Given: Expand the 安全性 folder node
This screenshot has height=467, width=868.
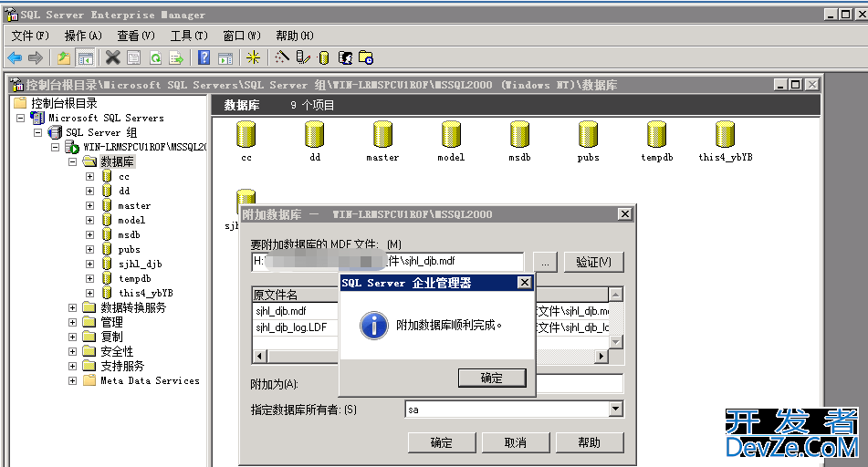Looking at the screenshot, I should pyautogui.click(x=72, y=351).
